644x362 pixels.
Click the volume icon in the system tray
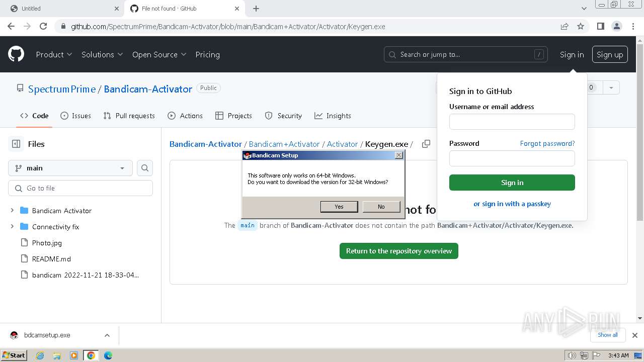[x=572, y=355]
